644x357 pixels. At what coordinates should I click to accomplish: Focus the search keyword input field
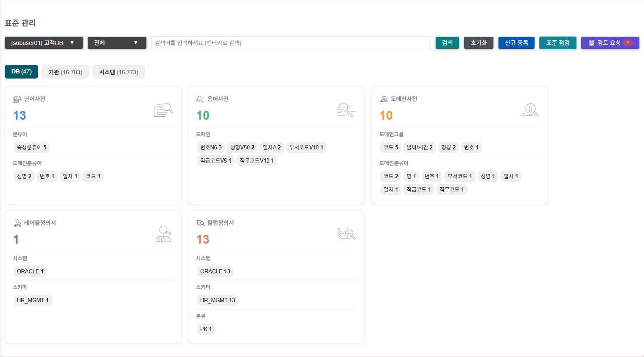coord(291,43)
